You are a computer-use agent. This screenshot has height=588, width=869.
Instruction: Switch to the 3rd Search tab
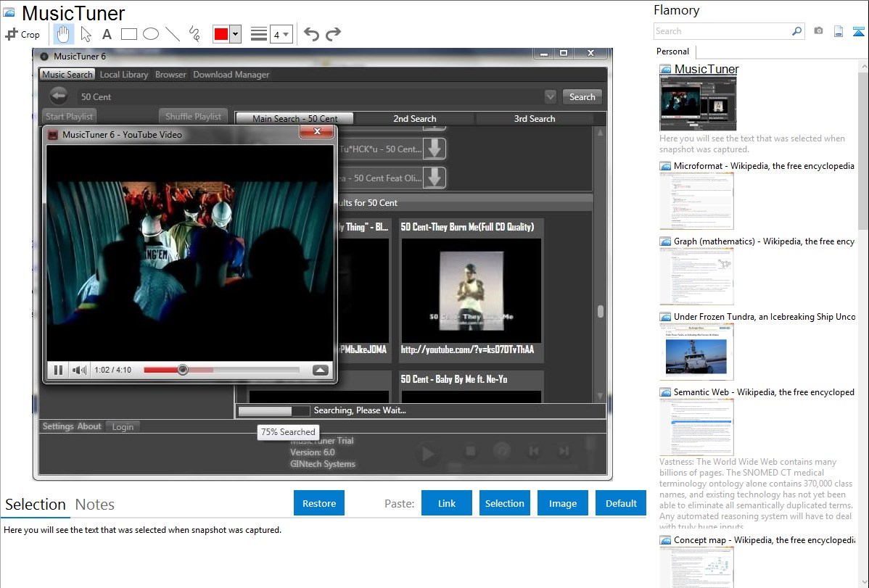pyautogui.click(x=535, y=118)
